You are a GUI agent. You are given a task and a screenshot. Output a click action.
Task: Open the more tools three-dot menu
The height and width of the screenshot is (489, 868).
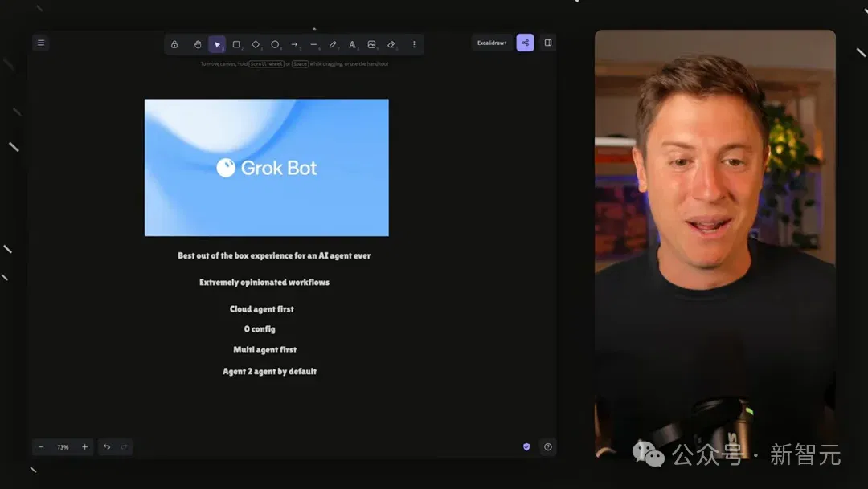click(x=414, y=44)
